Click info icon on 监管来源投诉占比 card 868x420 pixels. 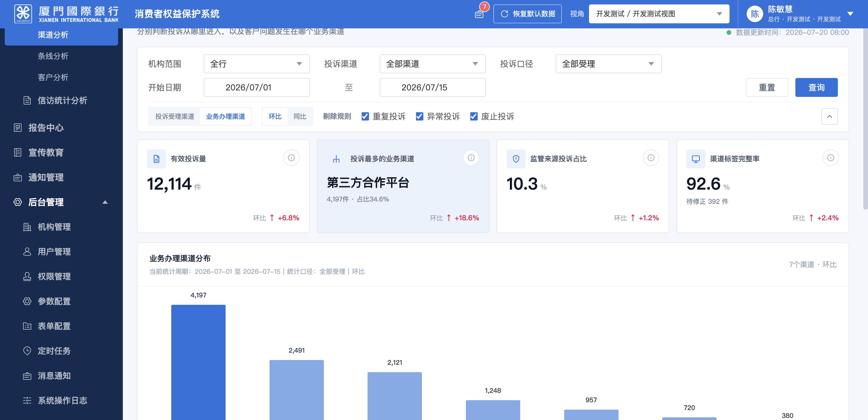tap(651, 158)
